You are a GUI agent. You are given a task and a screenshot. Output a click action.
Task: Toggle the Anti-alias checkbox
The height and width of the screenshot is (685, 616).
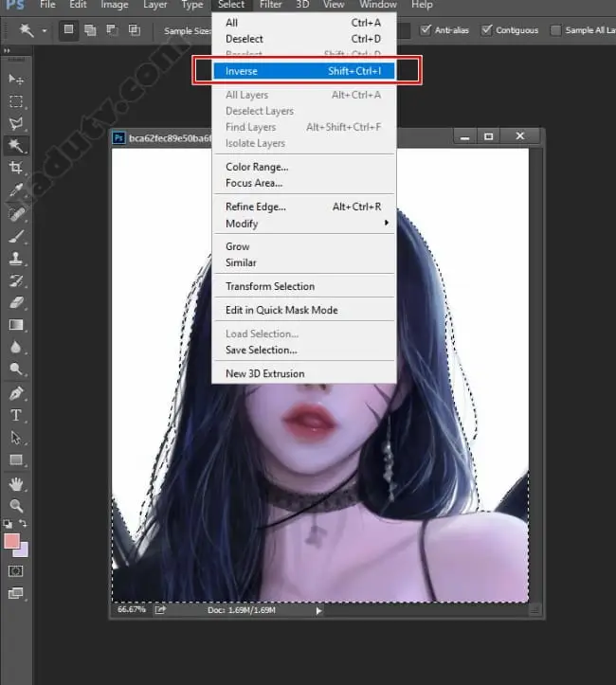pyautogui.click(x=426, y=29)
